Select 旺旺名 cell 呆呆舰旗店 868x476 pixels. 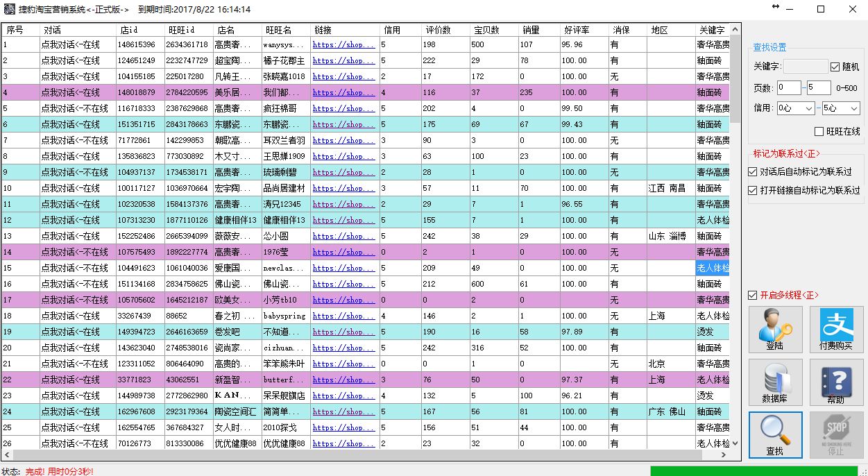click(x=286, y=396)
